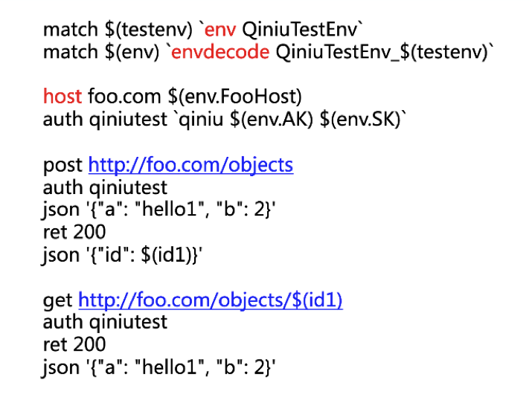Click 'match $(env)' on the second line
Image resolution: width=532 pixels, height=400 pixels.
click(x=101, y=53)
